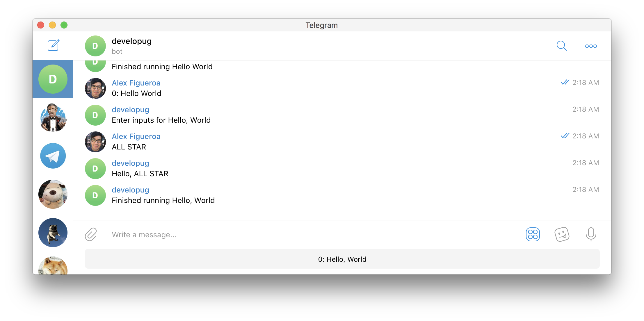Select 'Enter inputs for Hello, World' message
The height and width of the screenshot is (321, 644).
tap(161, 120)
